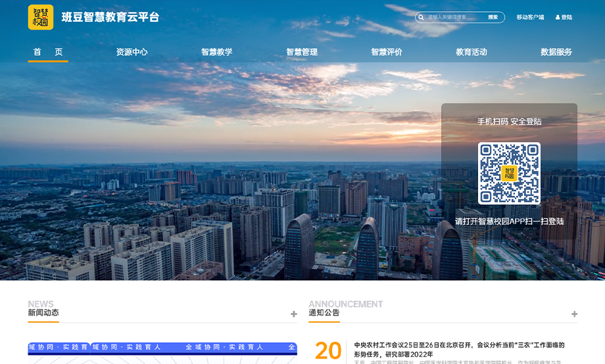This screenshot has height=364, width=605.
Task: Open the 数据服务 menu item
Action: point(556,52)
